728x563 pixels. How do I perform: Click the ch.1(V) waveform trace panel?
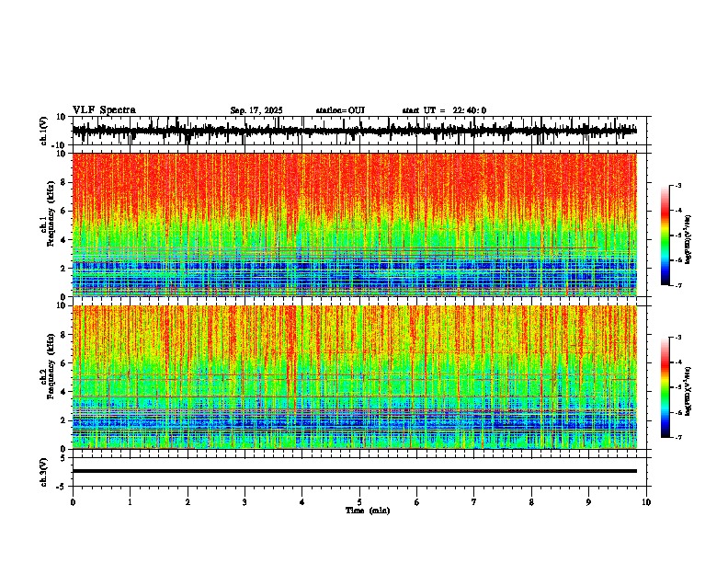361,131
